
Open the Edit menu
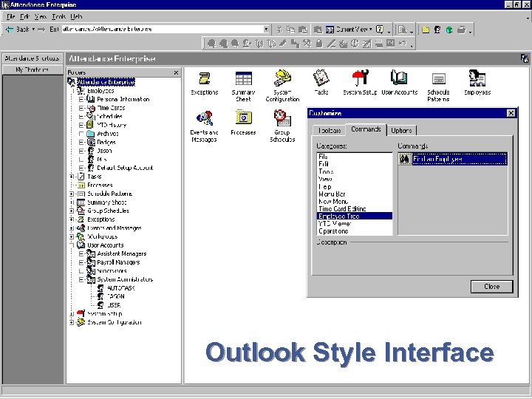[x=25, y=16]
